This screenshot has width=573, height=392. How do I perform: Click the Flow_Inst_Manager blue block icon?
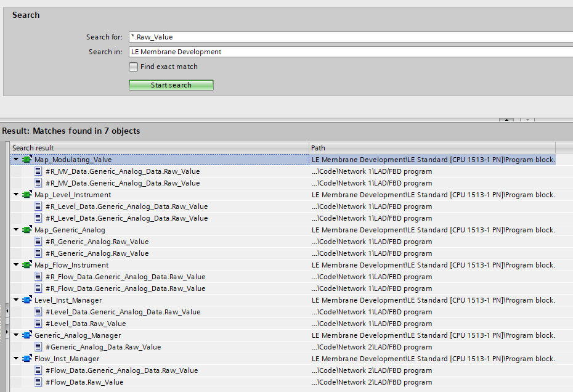coord(26,359)
